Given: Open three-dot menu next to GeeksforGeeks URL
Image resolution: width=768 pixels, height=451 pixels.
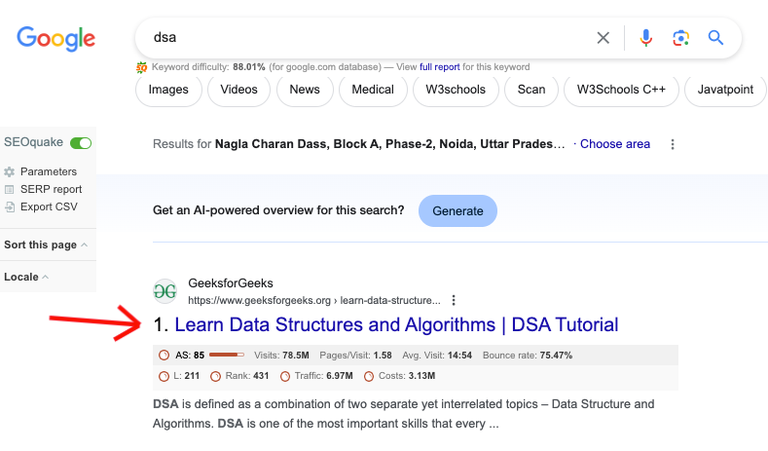Looking at the screenshot, I should pos(454,300).
